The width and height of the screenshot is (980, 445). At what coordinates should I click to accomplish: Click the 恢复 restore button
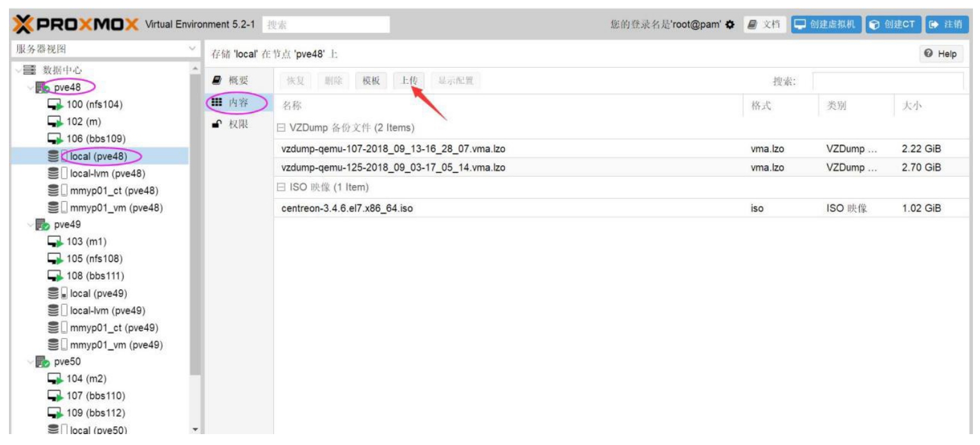click(x=296, y=81)
